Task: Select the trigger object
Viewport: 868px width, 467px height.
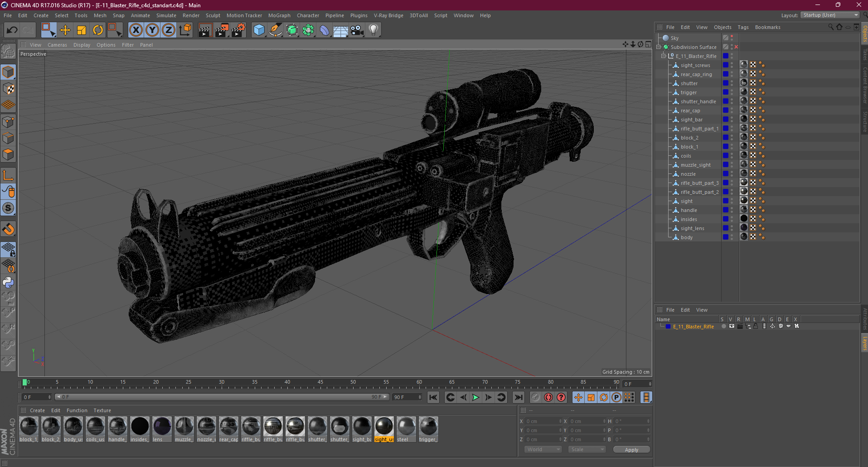Action: point(689,92)
